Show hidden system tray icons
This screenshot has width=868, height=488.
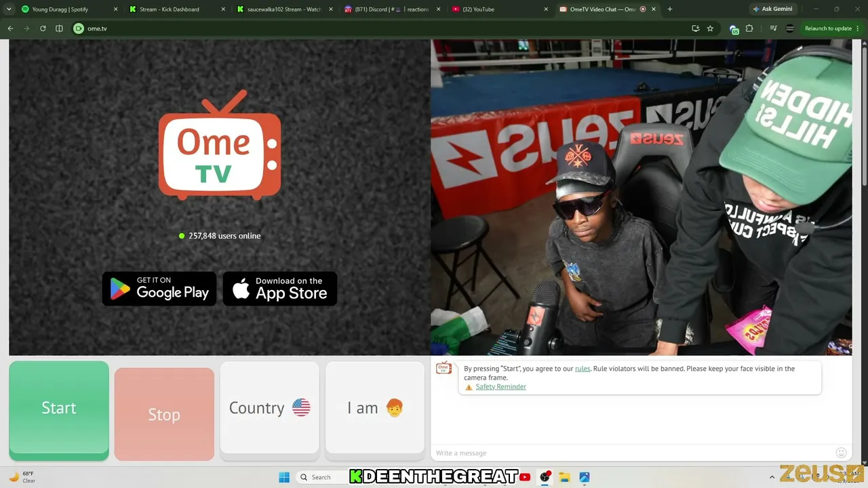772,477
